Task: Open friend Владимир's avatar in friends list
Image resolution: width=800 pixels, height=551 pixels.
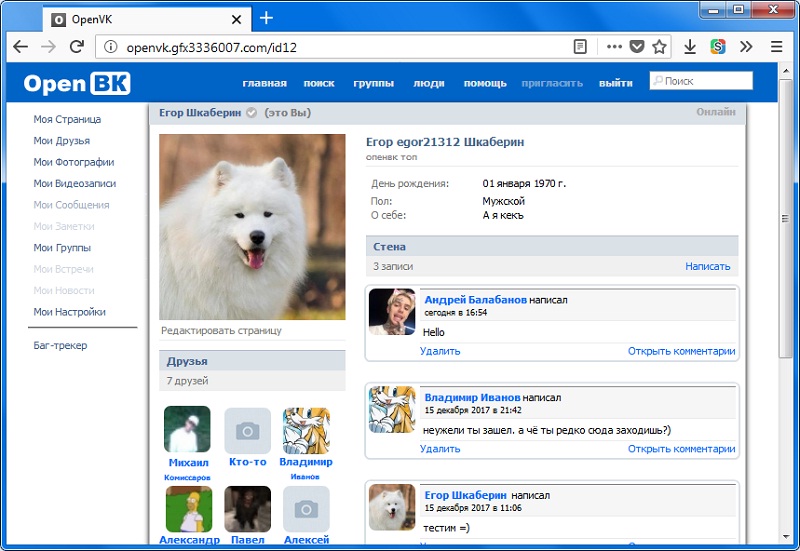Action: [x=306, y=431]
